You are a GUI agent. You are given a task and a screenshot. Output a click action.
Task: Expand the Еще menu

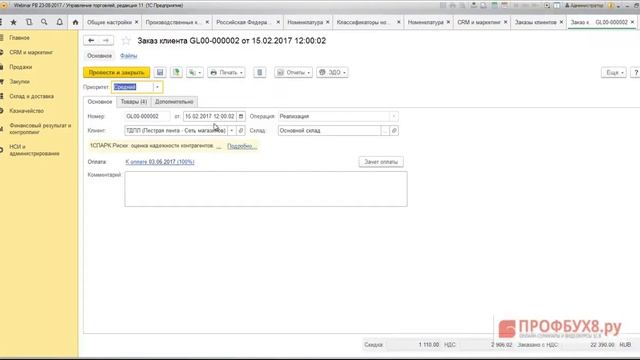(613, 72)
